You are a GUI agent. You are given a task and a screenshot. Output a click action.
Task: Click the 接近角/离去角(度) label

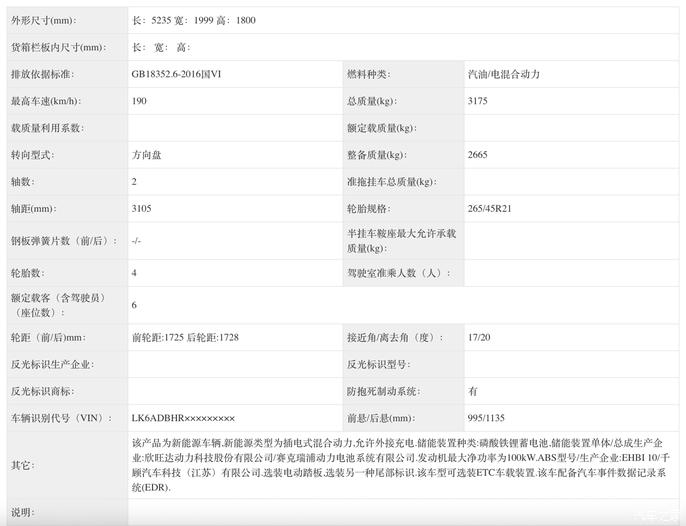tap(396, 337)
